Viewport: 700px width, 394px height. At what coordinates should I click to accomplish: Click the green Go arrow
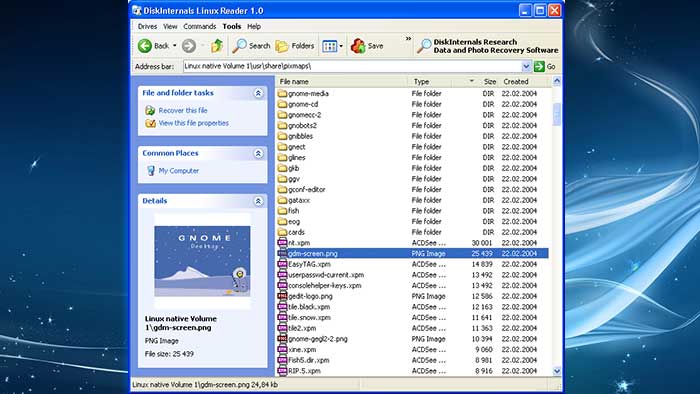coord(539,66)
